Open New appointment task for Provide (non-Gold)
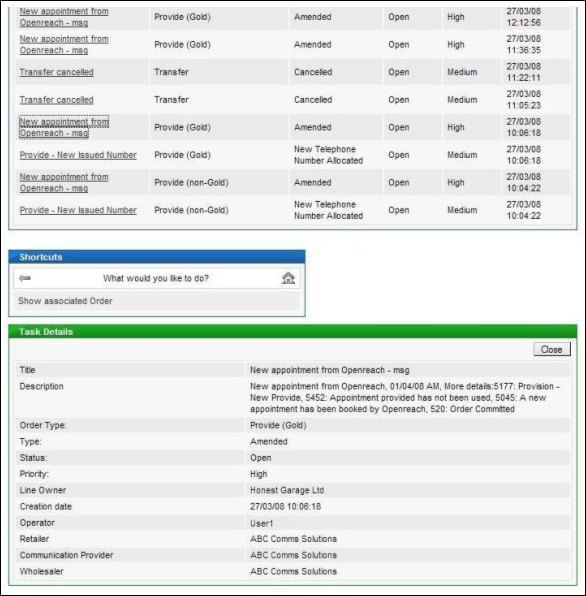The image size is (586, 596). click(x=64, y=182)
